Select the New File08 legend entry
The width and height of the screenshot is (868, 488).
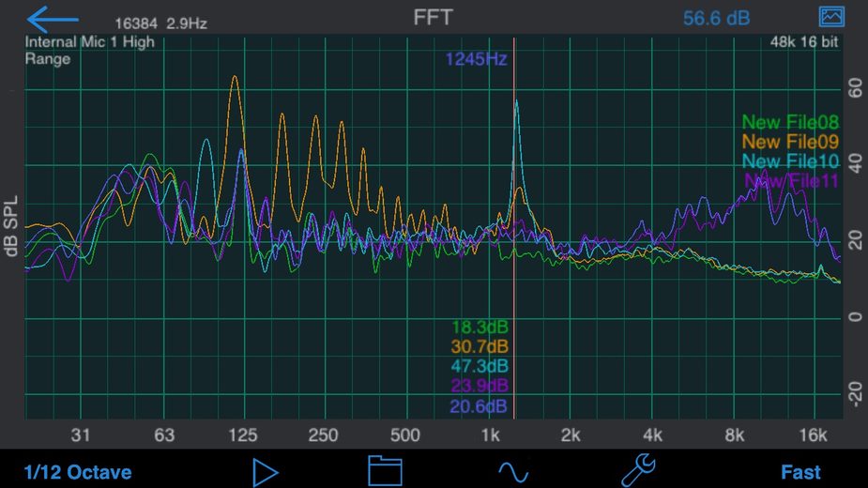(x=790, y=122)
